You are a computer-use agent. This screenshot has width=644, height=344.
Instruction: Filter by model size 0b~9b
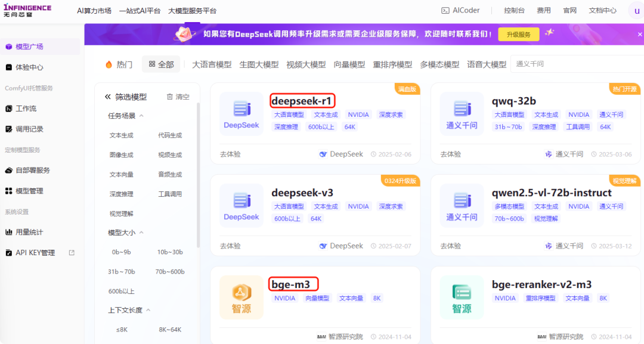pos(121,252)
